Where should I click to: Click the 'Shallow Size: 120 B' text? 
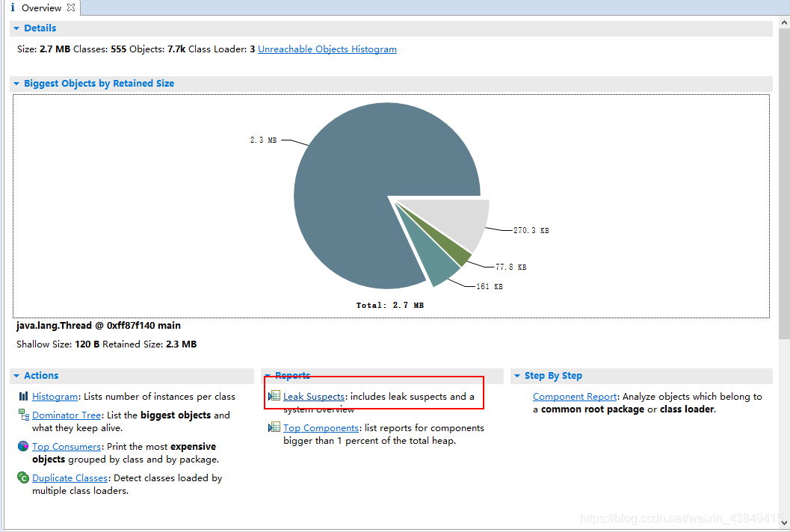click(58, 344)
